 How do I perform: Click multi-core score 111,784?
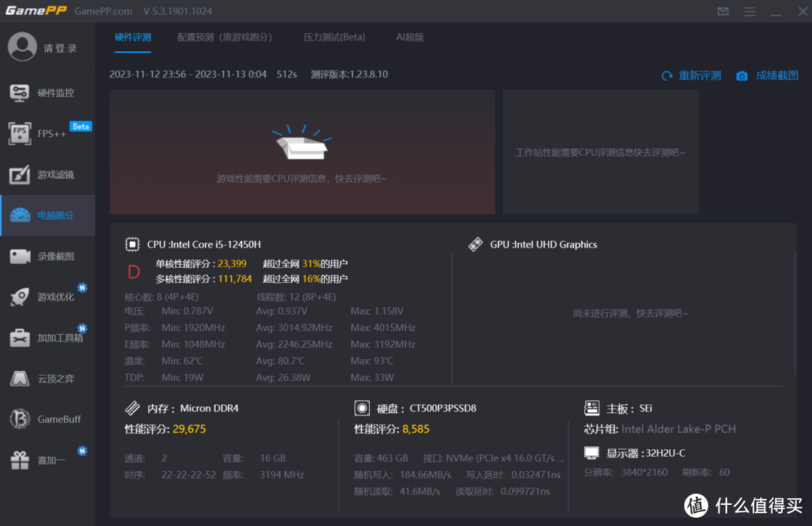click(x=235, y=279)
